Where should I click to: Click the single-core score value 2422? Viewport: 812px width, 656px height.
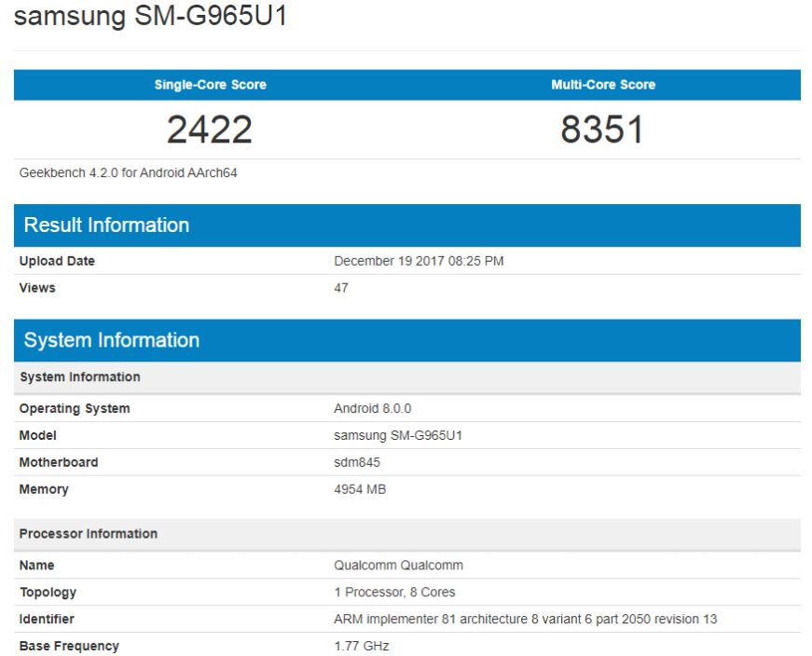click(x=210, y=130)
